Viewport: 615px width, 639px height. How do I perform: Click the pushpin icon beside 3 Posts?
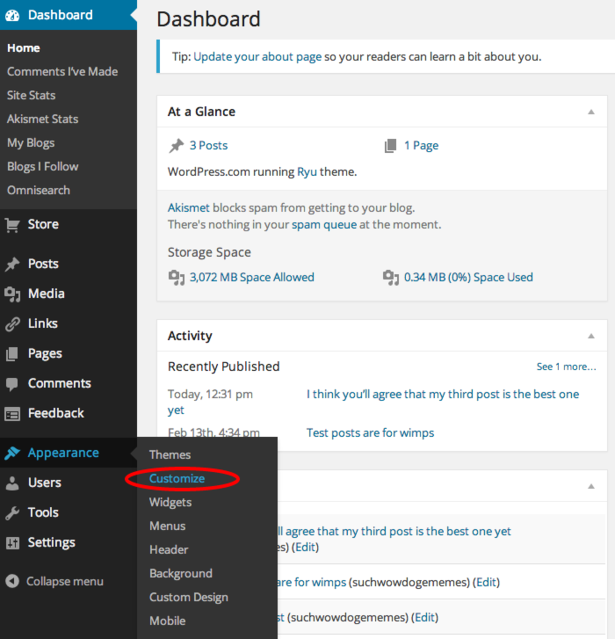click(176, 146)
